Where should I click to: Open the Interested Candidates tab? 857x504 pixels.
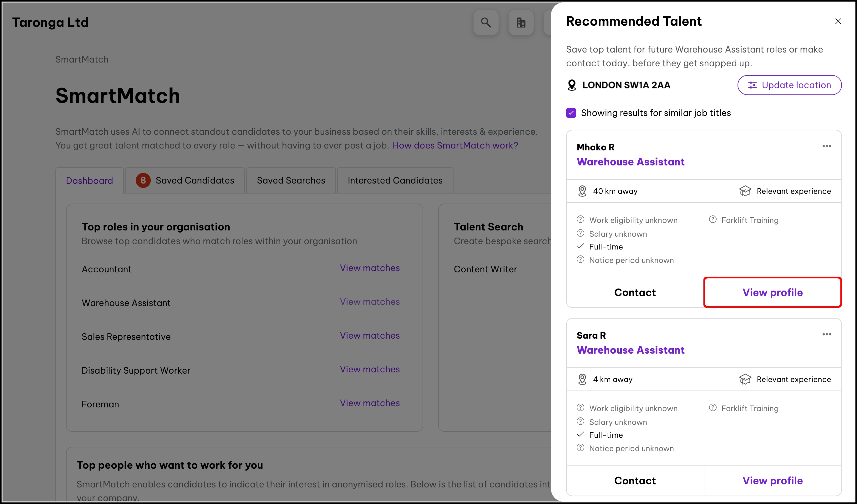(395, 180)
